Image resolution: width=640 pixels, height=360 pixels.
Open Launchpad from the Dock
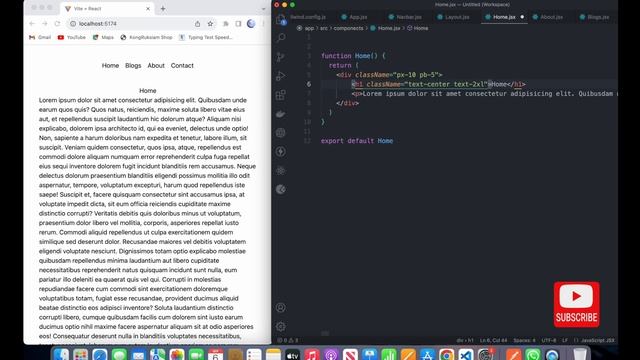click(x=80, y=355)
